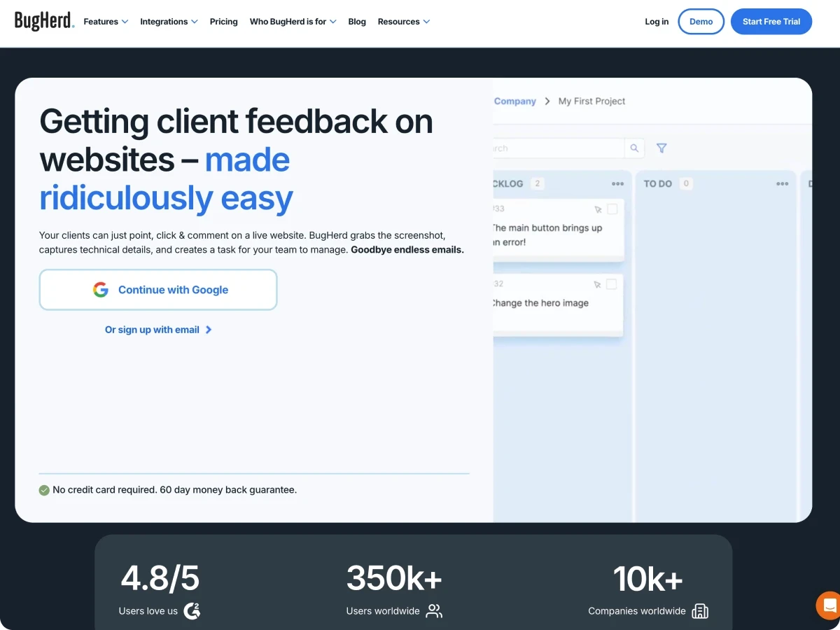The width and height of the screenshot is (840, 630).
Task: Click Start Free Trial
Action: [771, 22]
